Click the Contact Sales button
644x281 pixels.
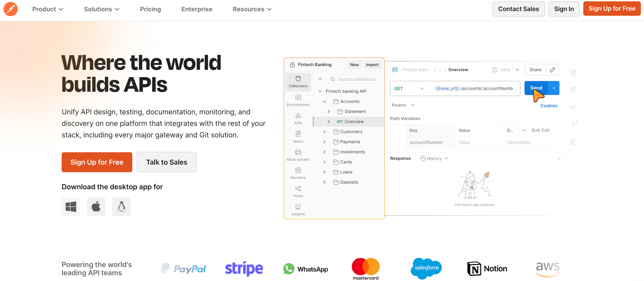(518, 9)
